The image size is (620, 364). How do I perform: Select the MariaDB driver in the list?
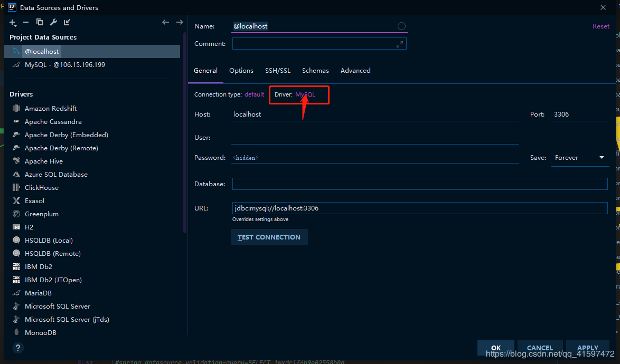38,293
